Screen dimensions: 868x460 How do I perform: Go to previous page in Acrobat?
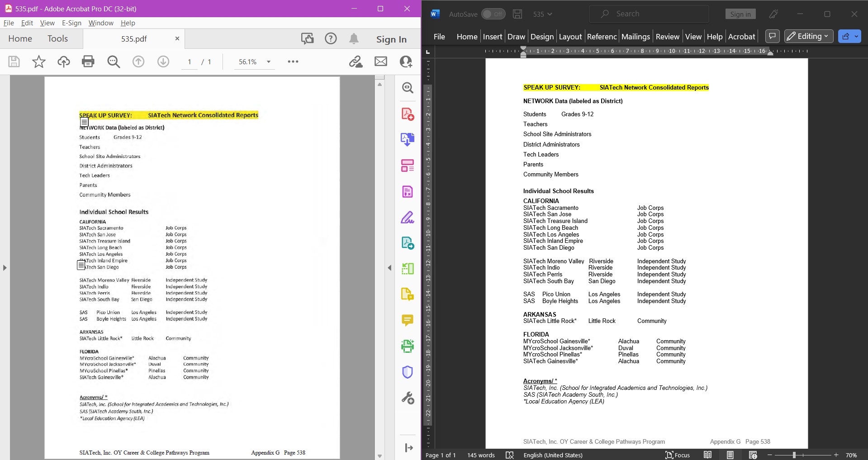[138, 62]
